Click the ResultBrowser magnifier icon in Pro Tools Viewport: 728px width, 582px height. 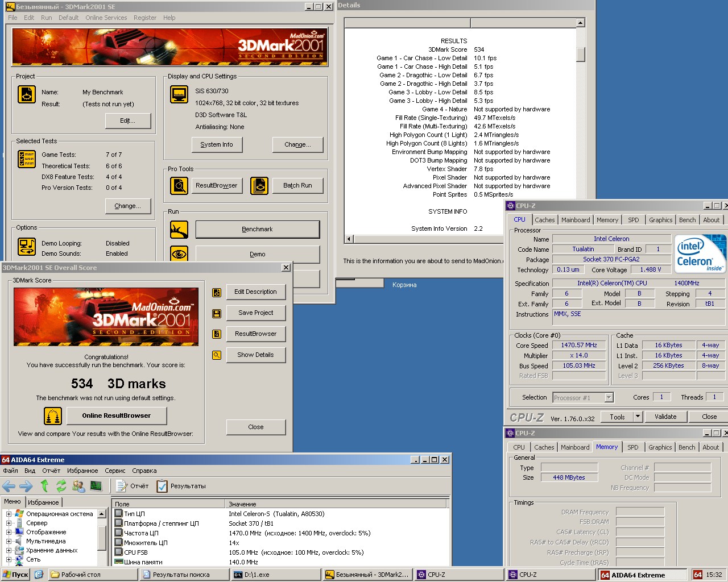179,185
